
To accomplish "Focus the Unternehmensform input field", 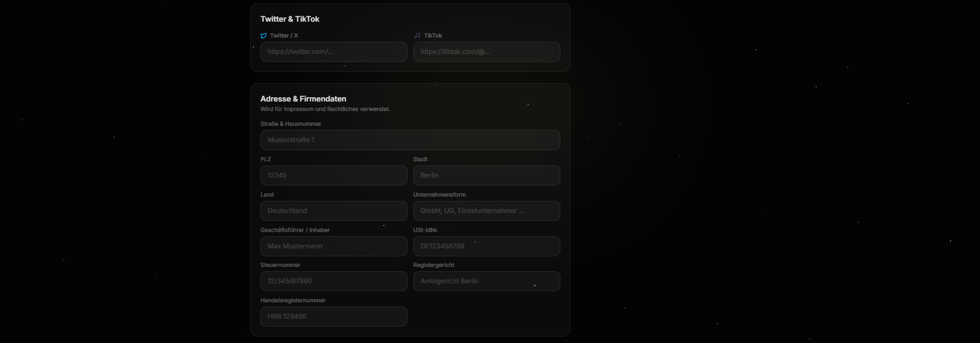I will tap(487, 211).
